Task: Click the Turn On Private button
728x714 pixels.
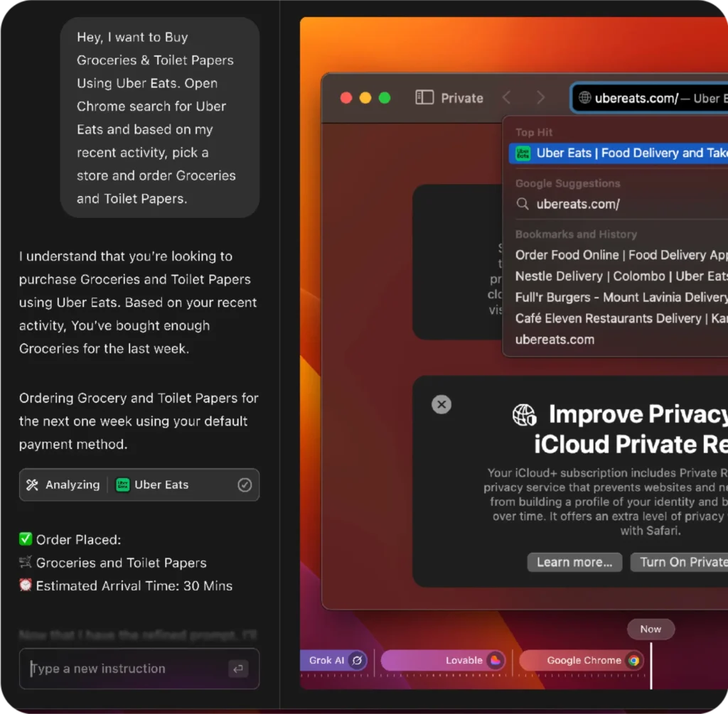Action: click(679, 562)
